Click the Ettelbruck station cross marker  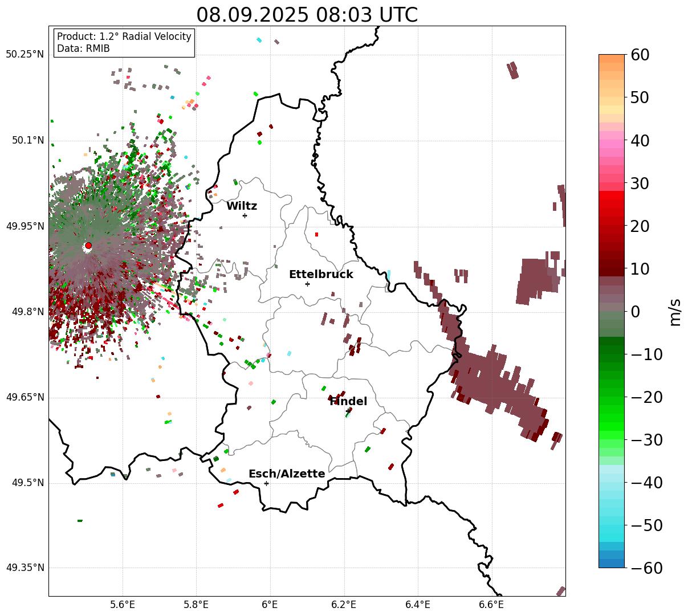tap(307, 284)
